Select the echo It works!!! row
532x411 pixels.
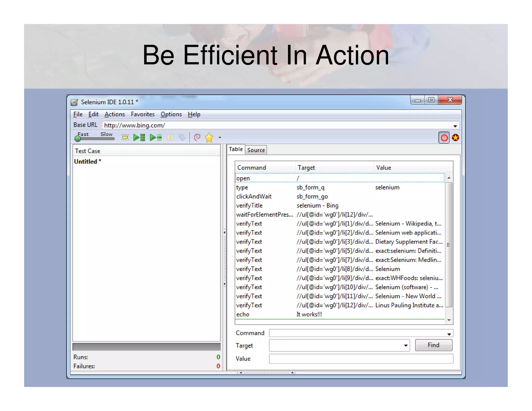340,314
